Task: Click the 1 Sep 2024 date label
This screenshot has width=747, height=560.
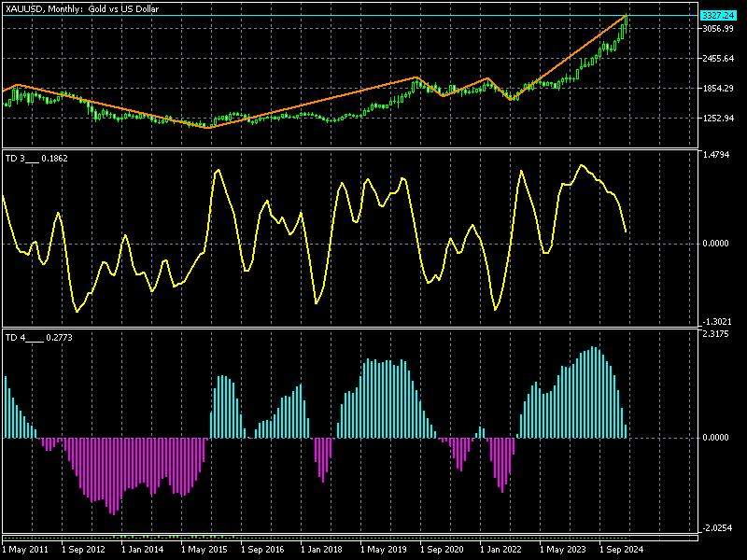Action: [x=621, y=550]
